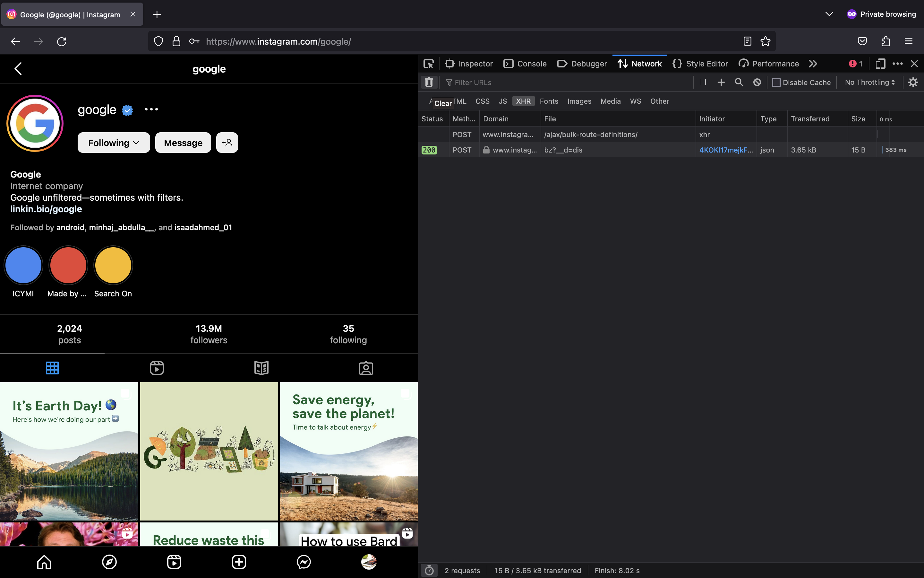Open network settings gear
The image size is (924, 578).
click(x=913, y=82)
